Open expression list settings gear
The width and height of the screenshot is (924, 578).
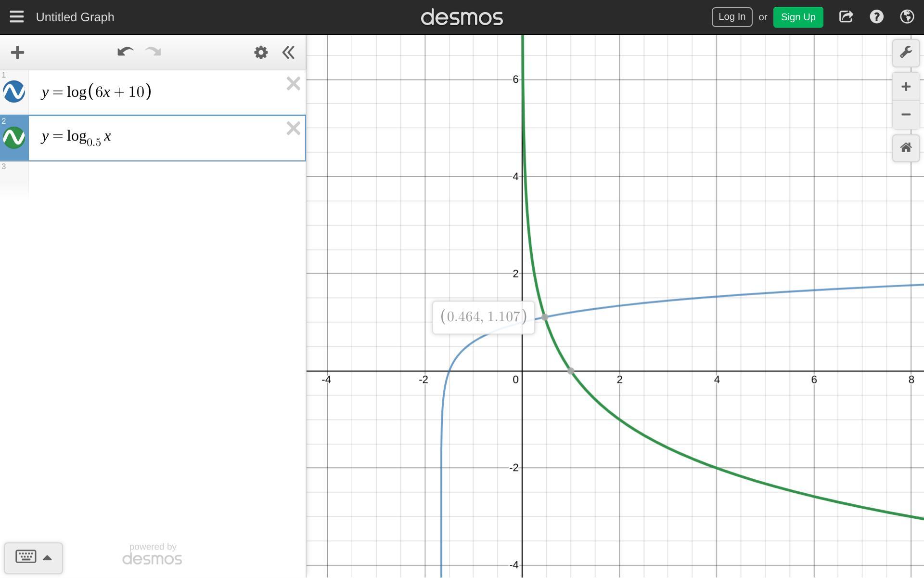click(x=261, y=53)
